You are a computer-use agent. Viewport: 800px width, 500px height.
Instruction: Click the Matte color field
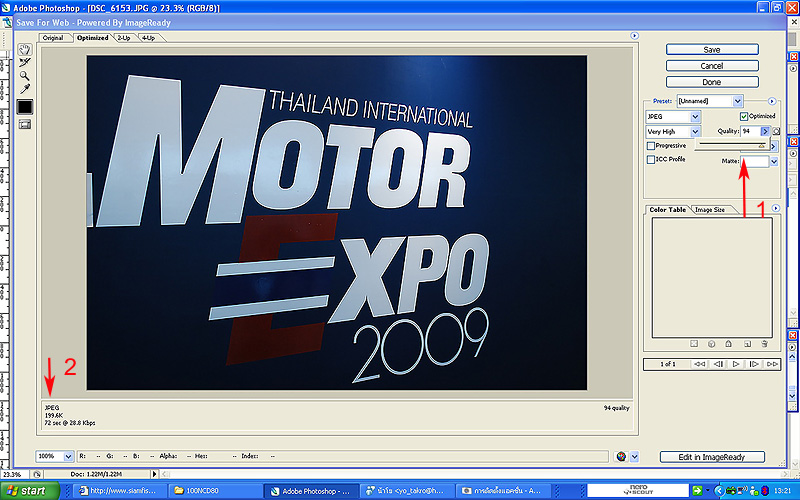(755, 161)
